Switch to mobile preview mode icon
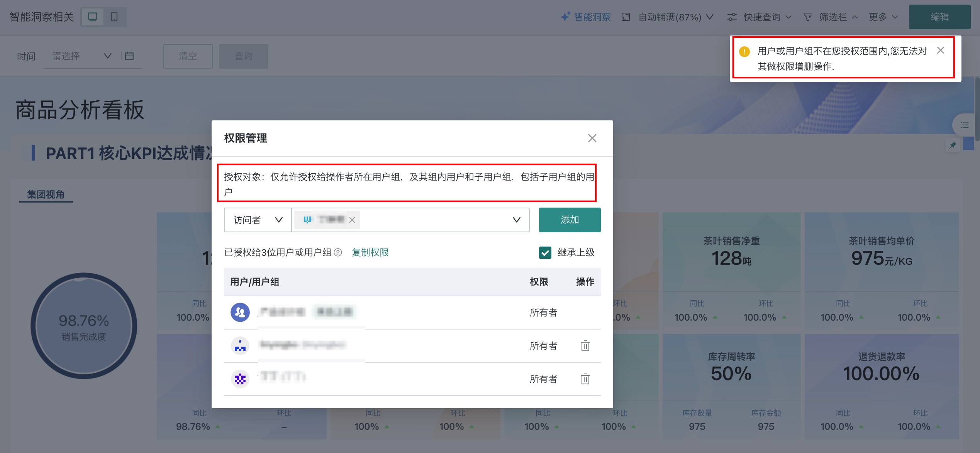The height and width of the screenshot is (453, 980). [114, 17]
